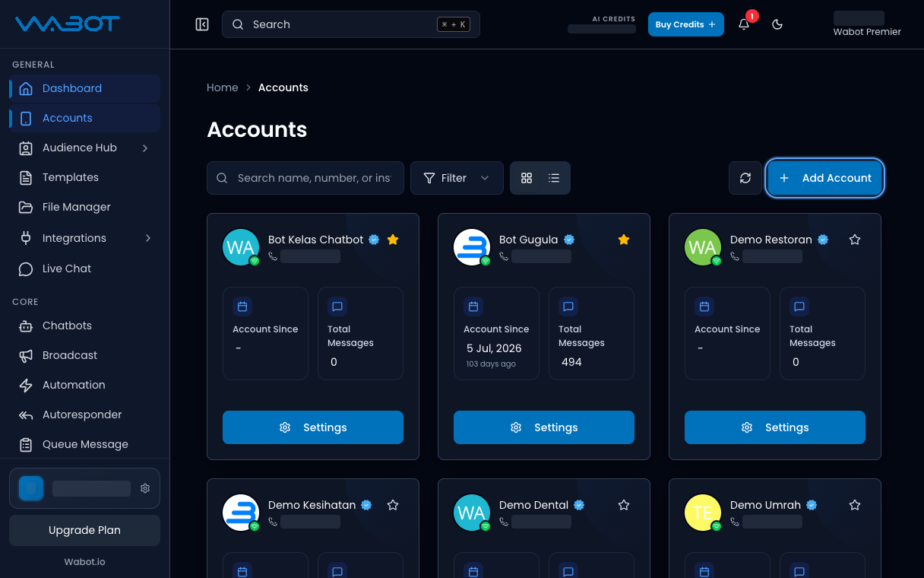Expand Integrations submenu chevron
Screen dimensions: 924x578
(x=147, y=238)
